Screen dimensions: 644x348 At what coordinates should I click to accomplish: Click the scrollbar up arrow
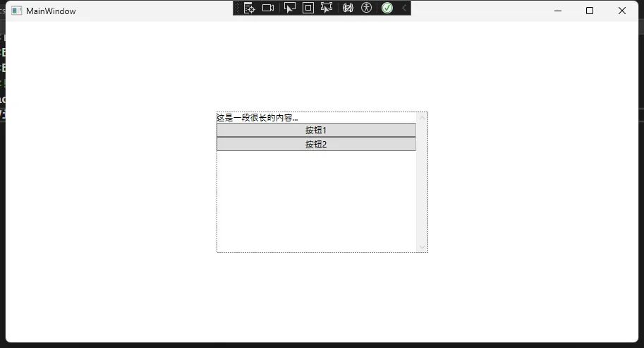tap(422, 117)
